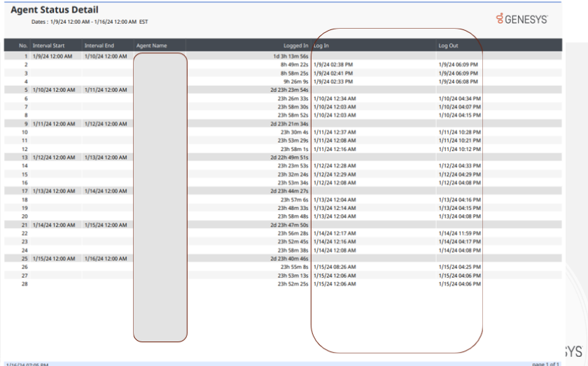Click logged in value 23h 56m 28s

point(293,233)
